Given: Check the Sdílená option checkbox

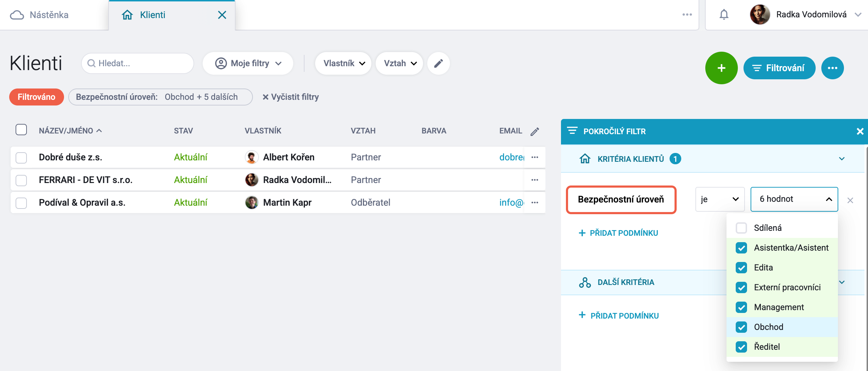Looking at the screenshot, I should (741, 228).
